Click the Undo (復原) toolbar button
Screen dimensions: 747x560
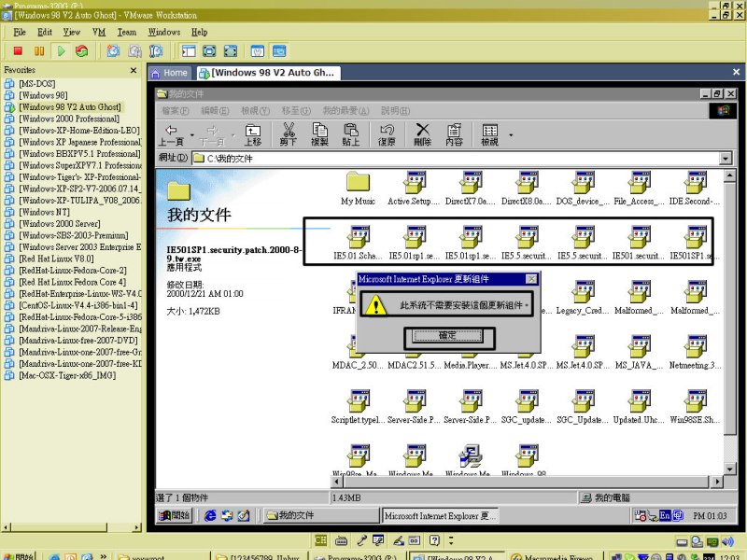click(x=387, y=134)
